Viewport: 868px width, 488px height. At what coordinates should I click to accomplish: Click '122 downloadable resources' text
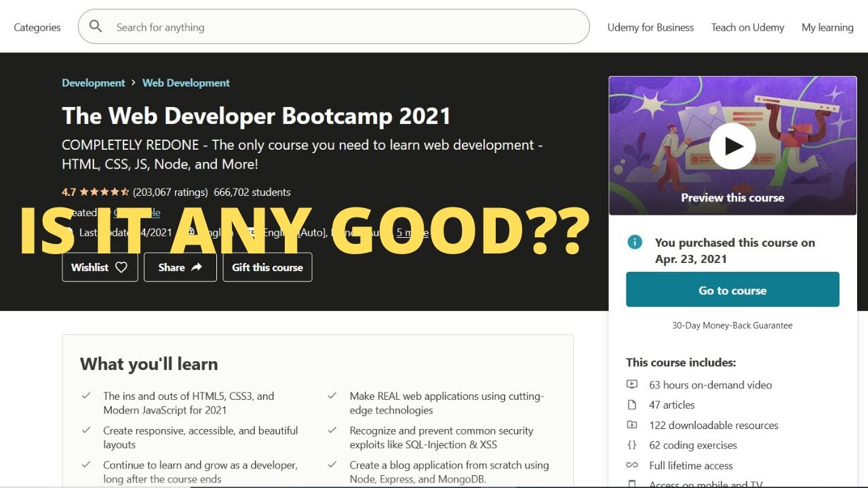[713, 425]
